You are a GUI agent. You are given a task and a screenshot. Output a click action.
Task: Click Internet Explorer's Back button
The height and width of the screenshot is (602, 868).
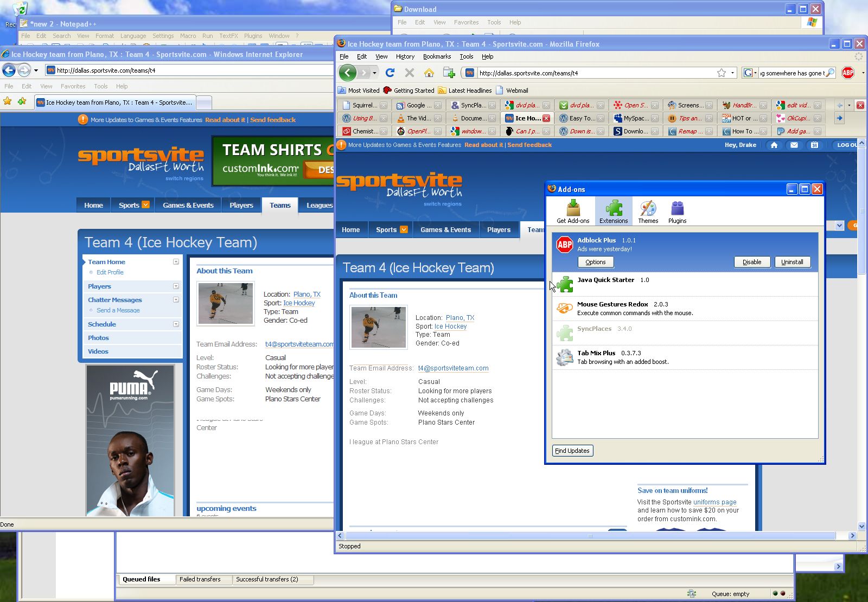(x=9, y=70)
